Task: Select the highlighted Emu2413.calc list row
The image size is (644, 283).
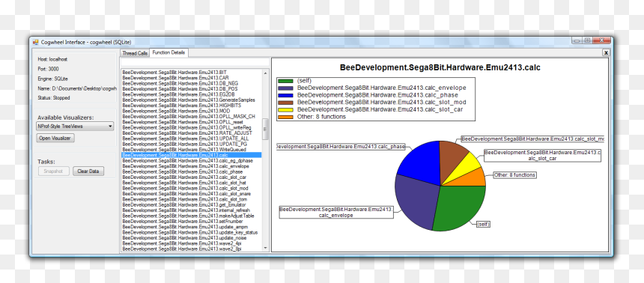Action: pyautogui.click(x=192, y=155)
